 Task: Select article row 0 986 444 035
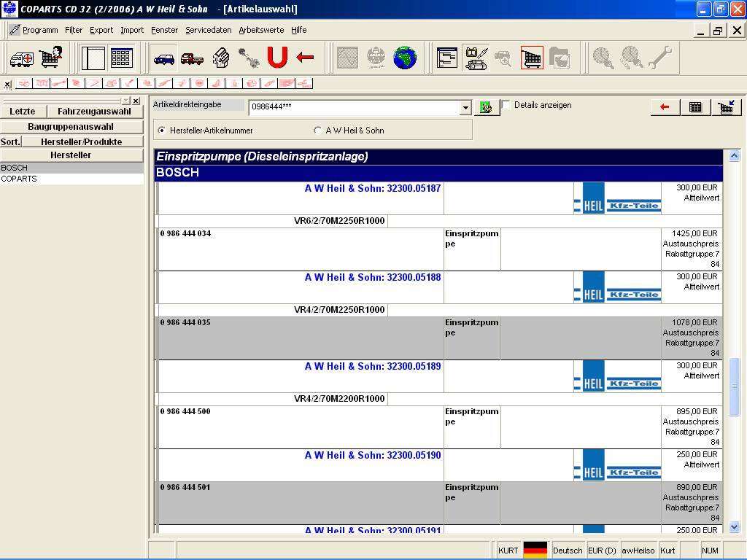tap(440, 338)
